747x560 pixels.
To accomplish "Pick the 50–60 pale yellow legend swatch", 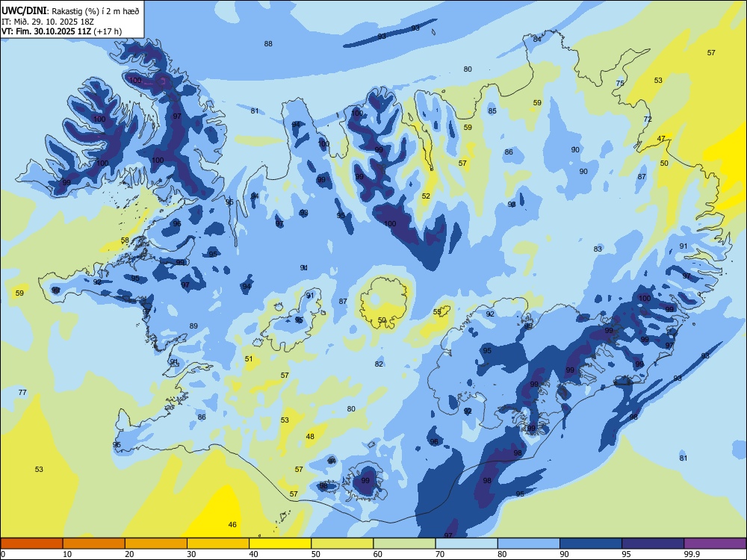I will pos(343,544).
